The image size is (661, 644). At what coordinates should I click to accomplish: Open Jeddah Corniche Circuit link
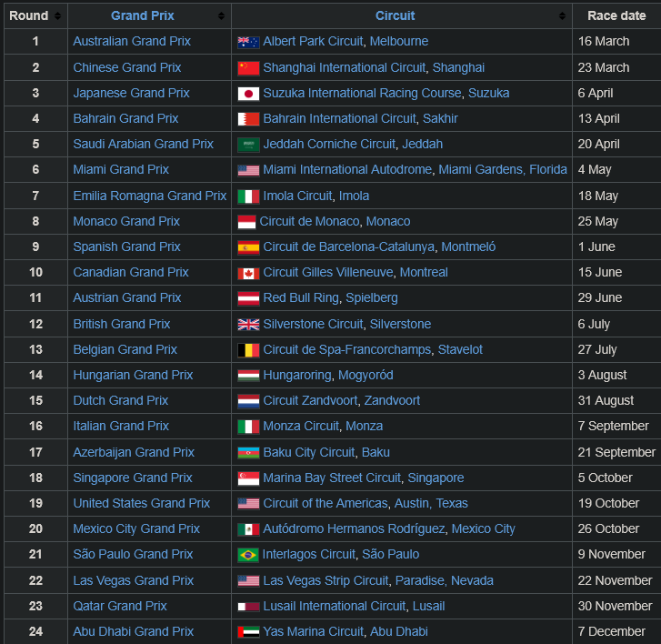329,145
